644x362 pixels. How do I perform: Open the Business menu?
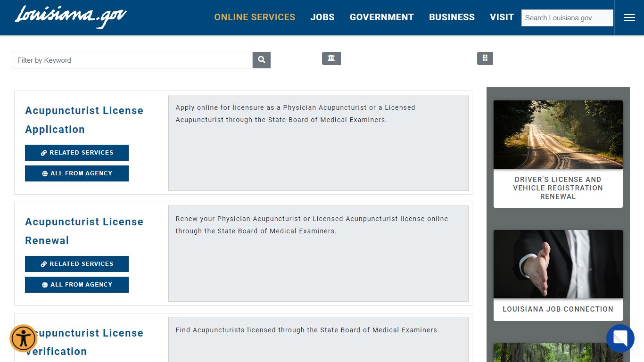point(452,17)
